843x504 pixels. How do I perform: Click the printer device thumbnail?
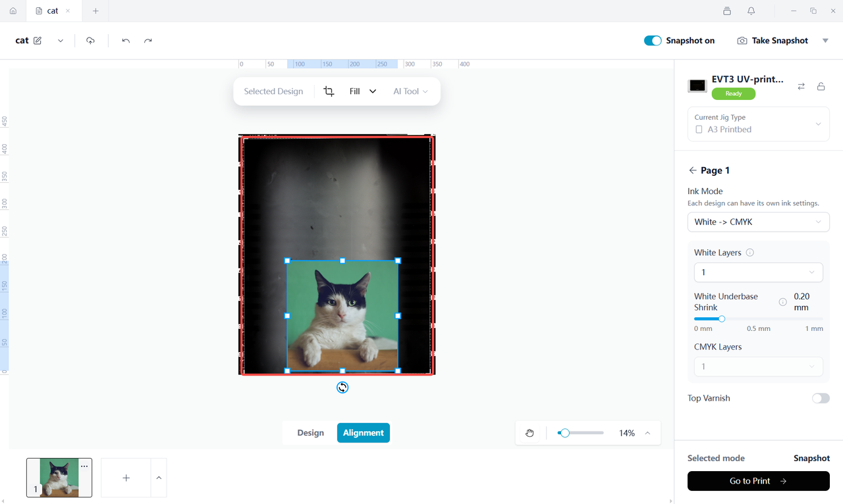coord(697,86)
